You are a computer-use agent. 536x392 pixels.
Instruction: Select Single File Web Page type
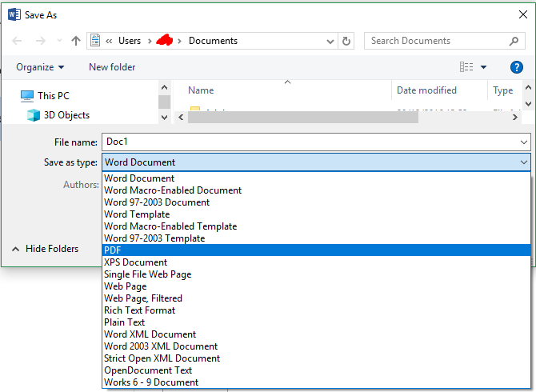click(x=317, y=274)
